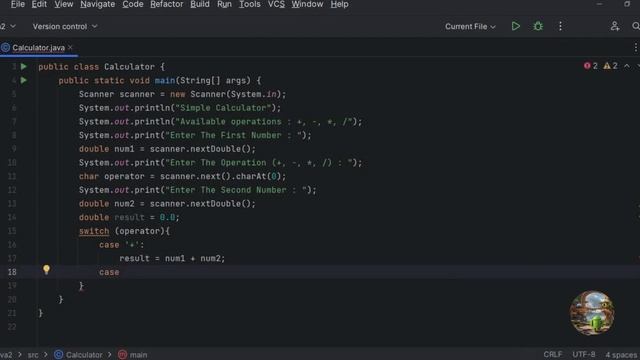The width and height of the screenshot is (640, 360).
Task: Click the main breadcrumb in status bar
Action: (138, 355)
